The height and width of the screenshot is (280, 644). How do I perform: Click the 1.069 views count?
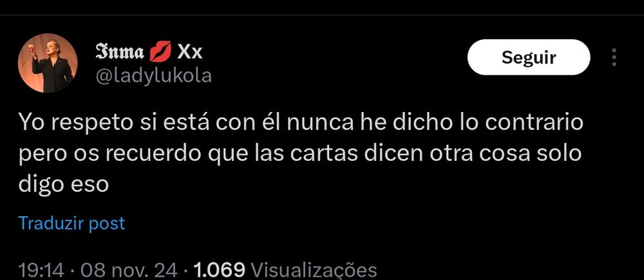coord(219,270)
